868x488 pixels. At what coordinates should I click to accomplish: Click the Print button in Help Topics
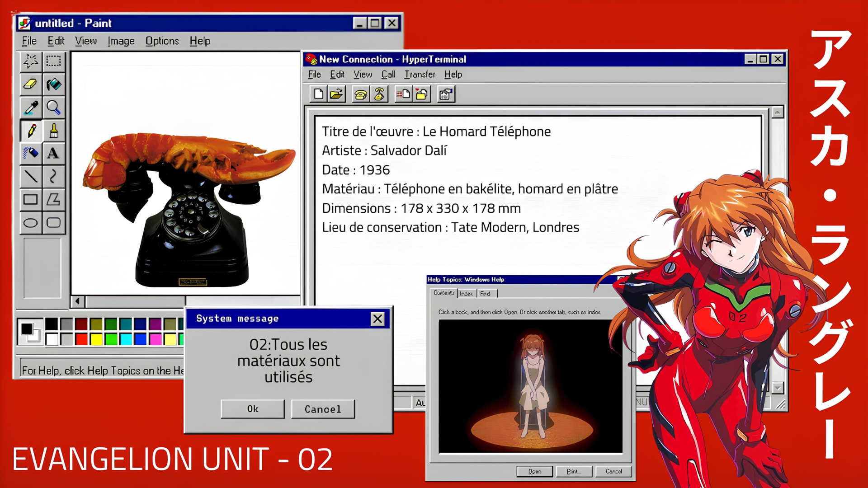tap(574, 471)
